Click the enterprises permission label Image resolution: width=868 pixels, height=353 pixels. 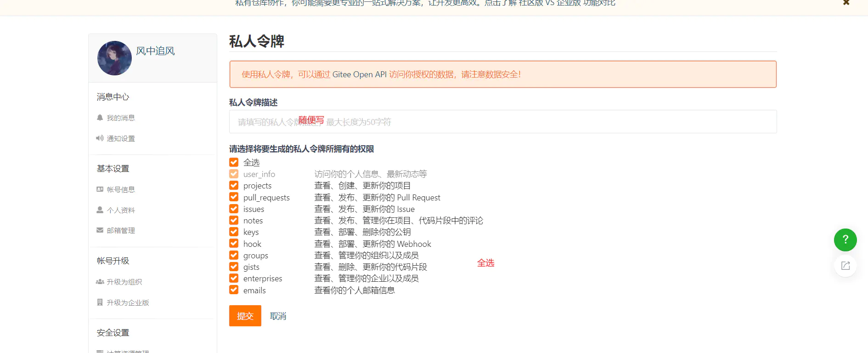[x=263, y=279]
